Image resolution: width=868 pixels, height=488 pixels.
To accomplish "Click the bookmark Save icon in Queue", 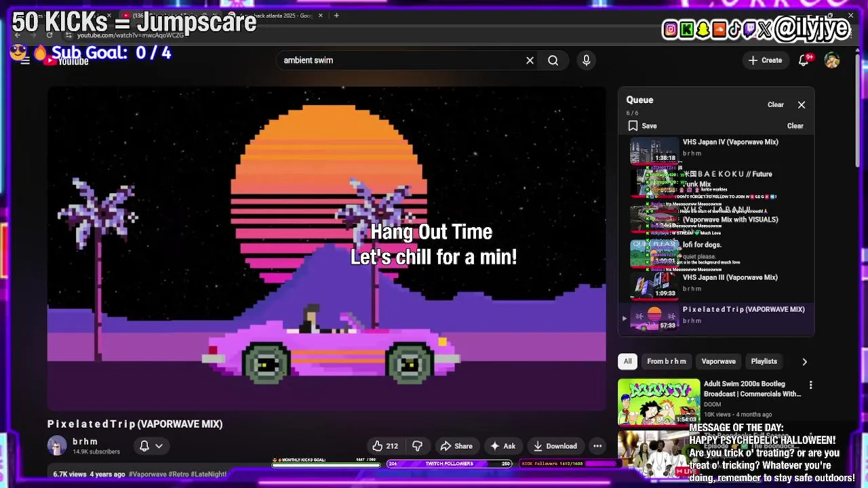I will click(633, 126).
